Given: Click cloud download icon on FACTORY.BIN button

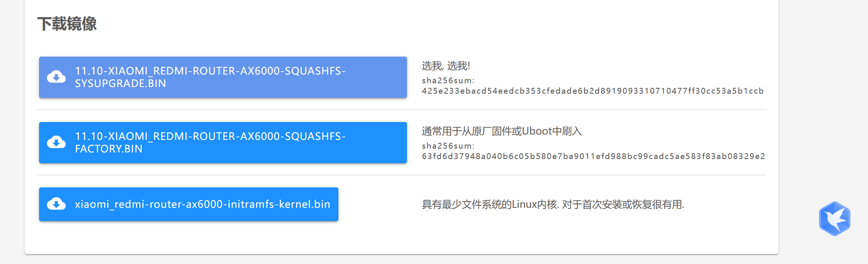Looking at the screenshot, I should (56, 142).
